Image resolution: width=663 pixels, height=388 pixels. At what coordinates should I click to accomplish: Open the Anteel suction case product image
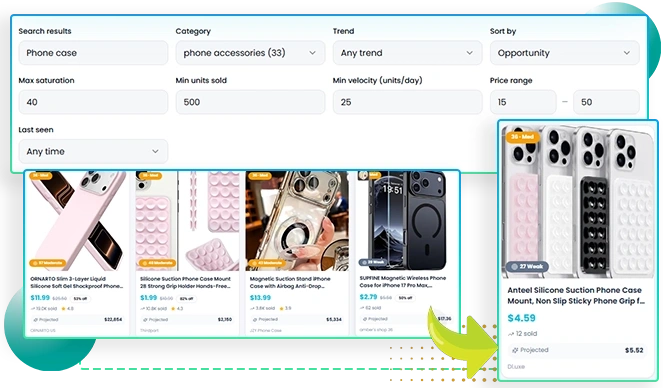[x=578, y=202]
